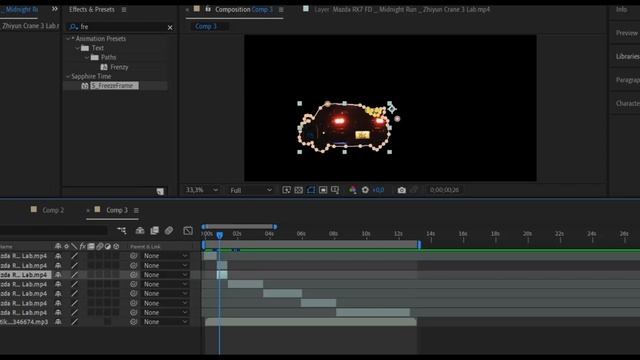Reset exposure with the aperture icon

[365, 190]
